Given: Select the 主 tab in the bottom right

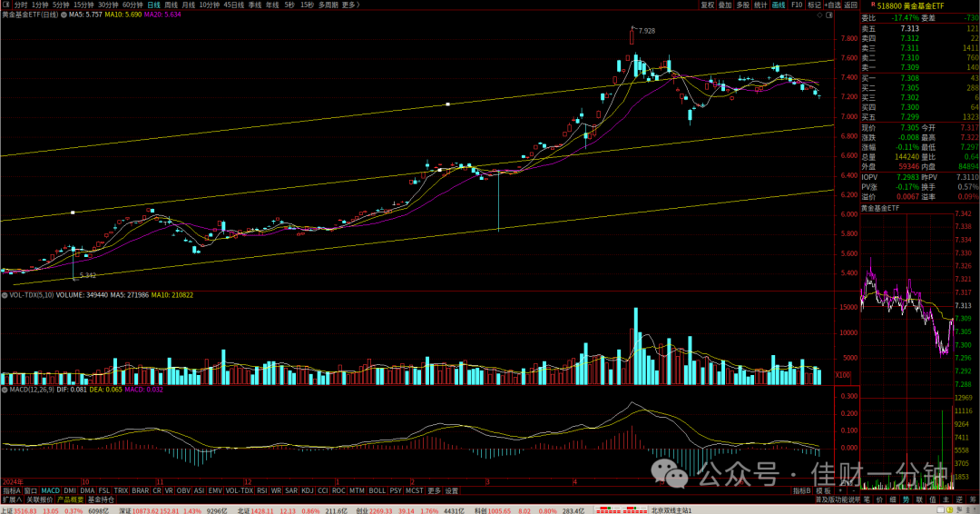Looking at the screenshot, I should [946, 499].
